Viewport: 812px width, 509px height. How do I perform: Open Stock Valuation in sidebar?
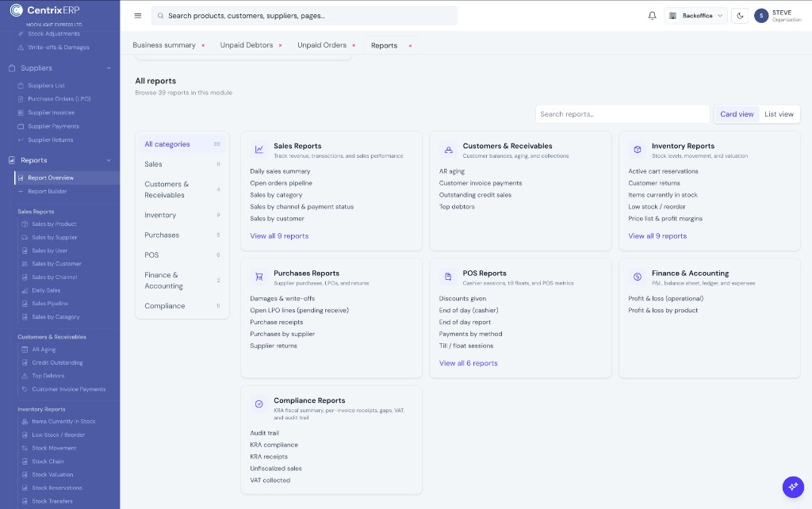52,475
